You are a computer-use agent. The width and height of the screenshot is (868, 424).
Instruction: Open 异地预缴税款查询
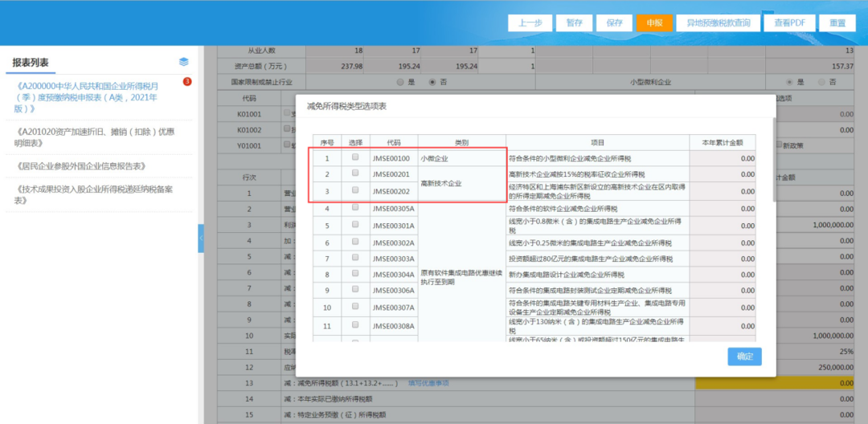pyautogui.click(x=719, y=22)
